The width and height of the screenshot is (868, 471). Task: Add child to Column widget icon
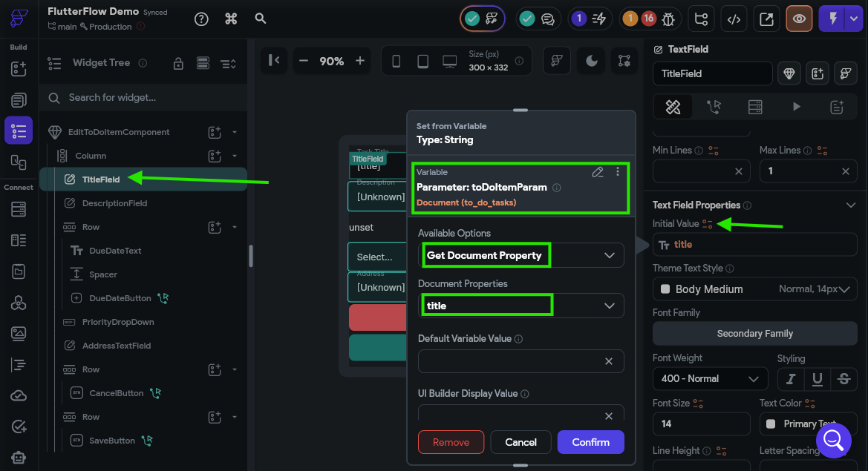coord(215,156)
